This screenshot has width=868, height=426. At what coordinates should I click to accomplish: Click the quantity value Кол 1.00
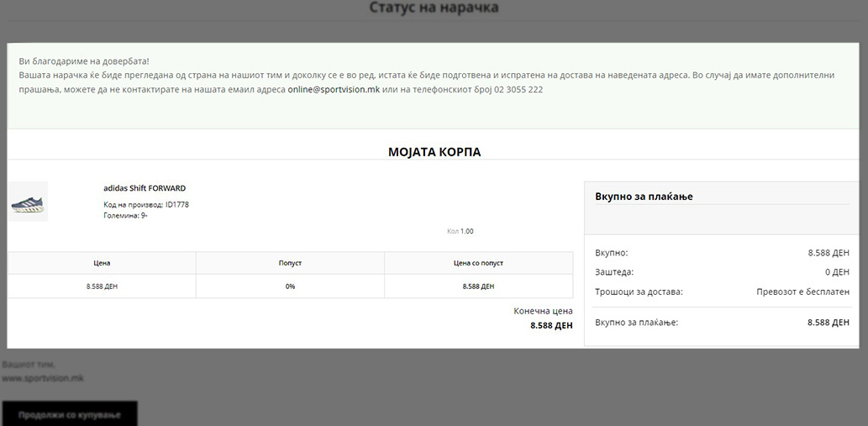(x=460, y=231)
